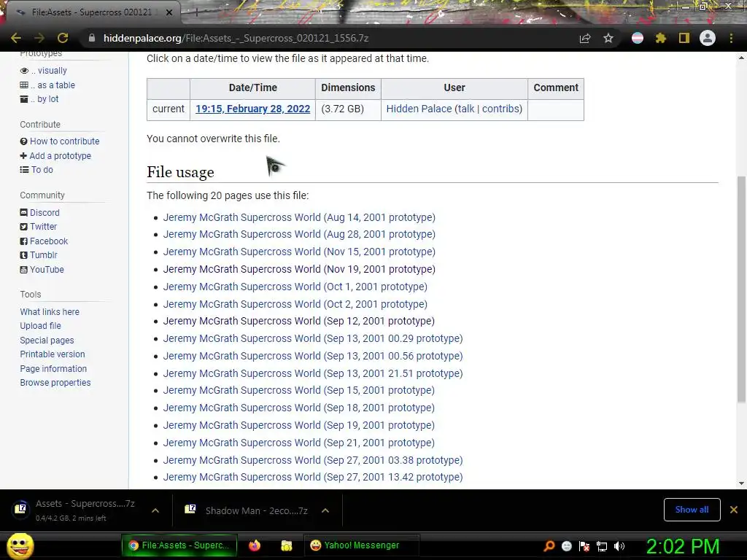Open Printable version
Screen dimensions: 747x560
click(x=53, y=354)
